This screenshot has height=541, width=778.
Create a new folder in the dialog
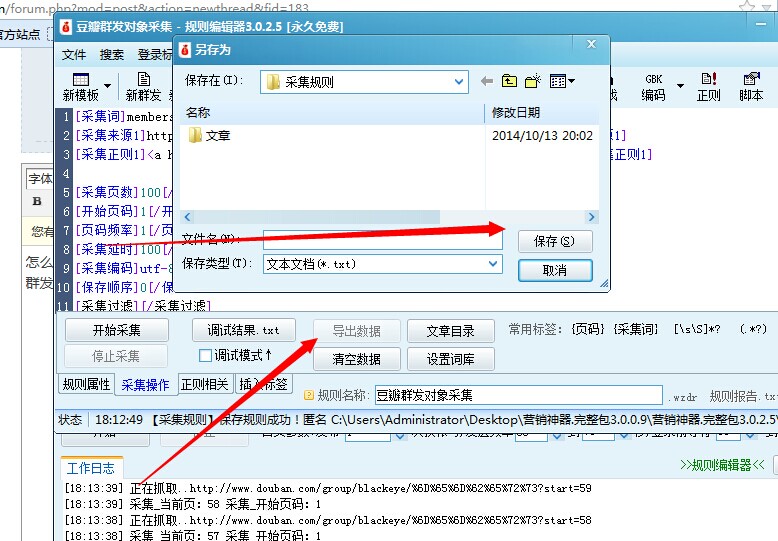point(533,81)
